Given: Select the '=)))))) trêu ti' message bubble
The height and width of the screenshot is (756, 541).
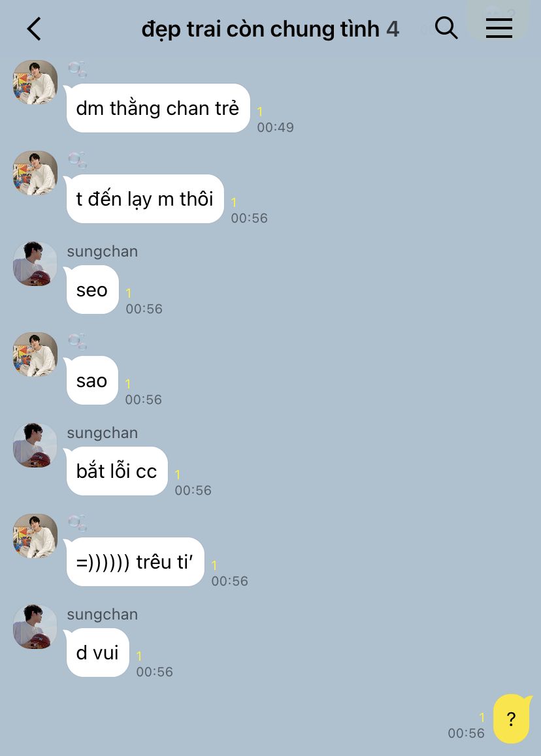Looking at the screenshot, I should point(135,561).
